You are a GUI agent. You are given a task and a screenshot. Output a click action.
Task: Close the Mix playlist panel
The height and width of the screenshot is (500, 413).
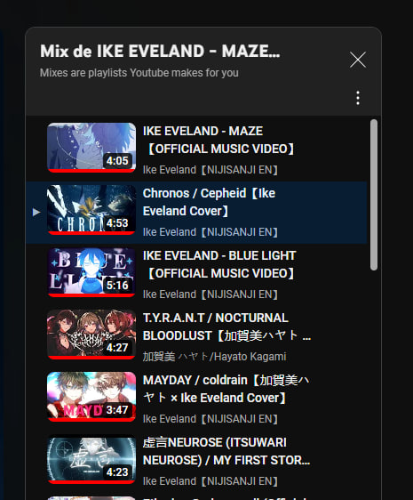(358, 60)
